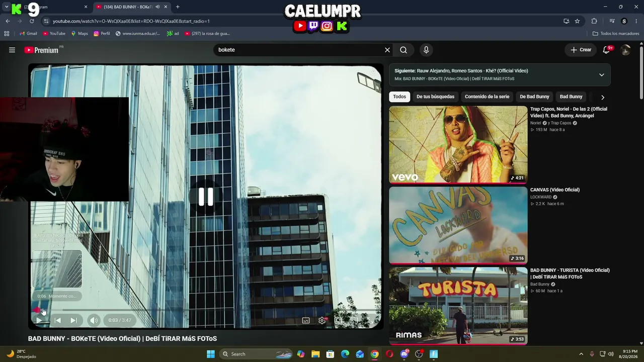Image resolution: width=644 pixels, height=362 pixels.
Task: Show hidden system tray icons
Action: pyautogui.click(x=581, y=354)
